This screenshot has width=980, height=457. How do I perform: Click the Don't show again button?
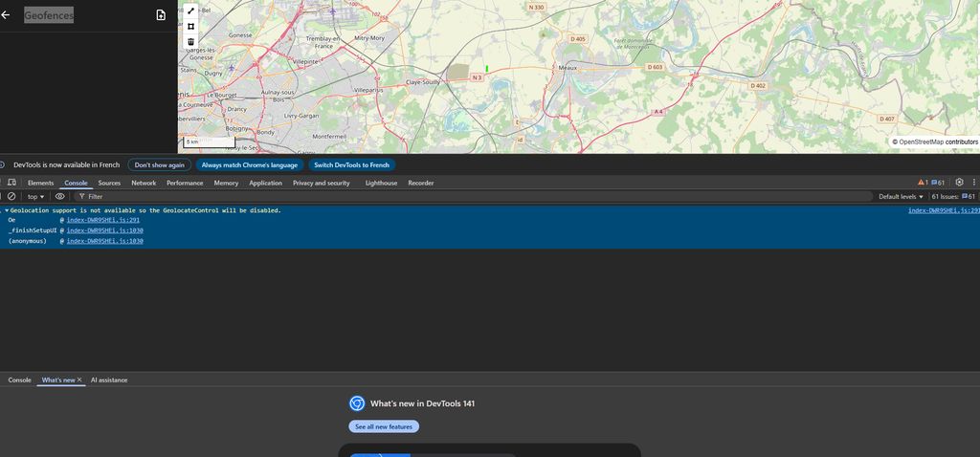click(x=158, y=164)
